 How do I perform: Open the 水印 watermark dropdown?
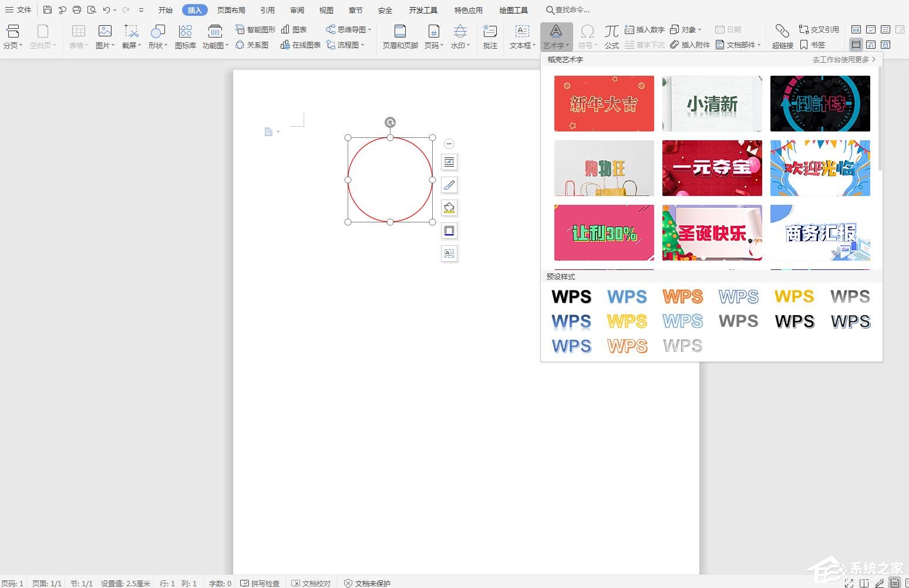click(460, 35)
